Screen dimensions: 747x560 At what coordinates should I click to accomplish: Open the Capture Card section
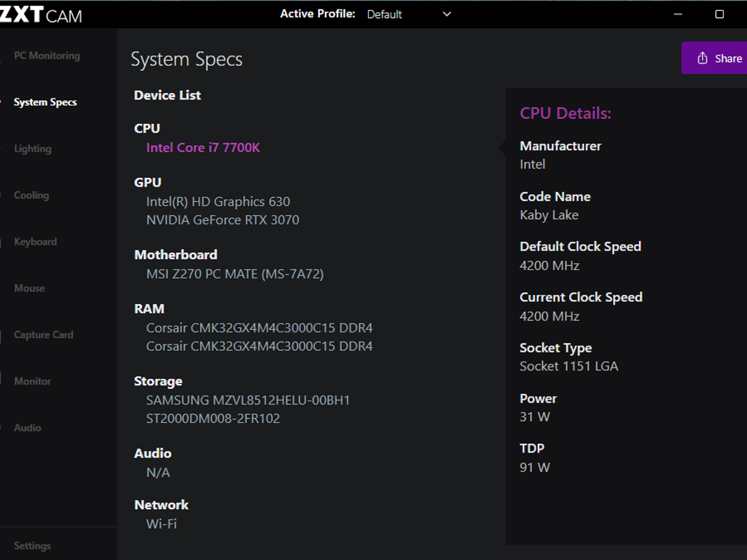click(x=43, y=335)
